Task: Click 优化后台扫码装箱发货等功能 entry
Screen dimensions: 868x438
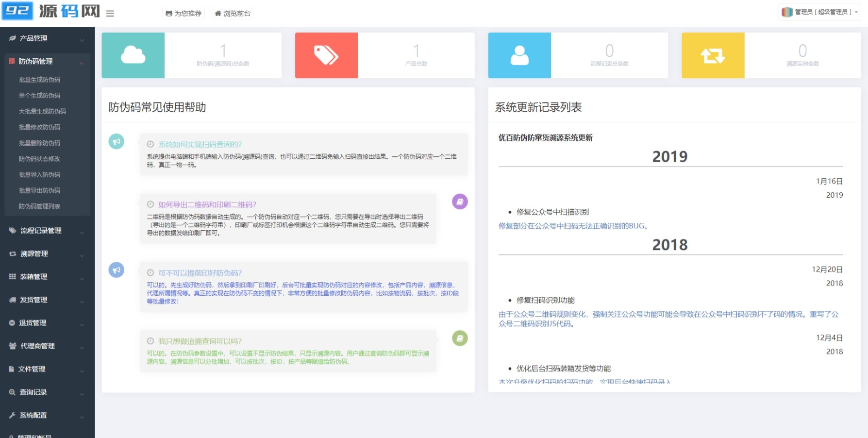Action: 564,369
